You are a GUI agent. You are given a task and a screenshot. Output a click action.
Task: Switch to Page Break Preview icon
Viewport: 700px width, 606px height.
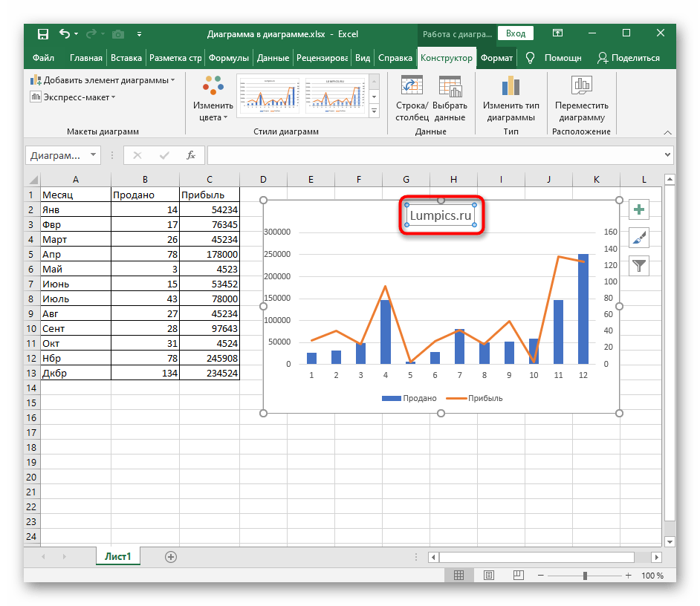pos(518,576)
